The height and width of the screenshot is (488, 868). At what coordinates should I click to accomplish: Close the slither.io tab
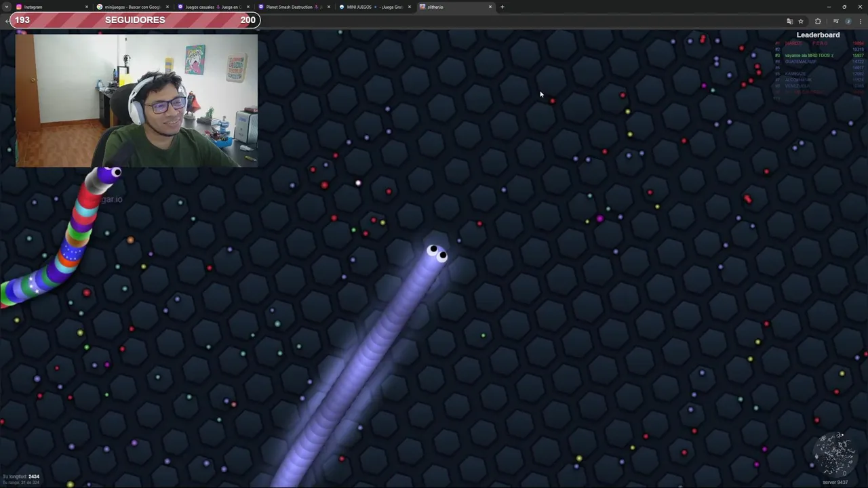[490, 7]
